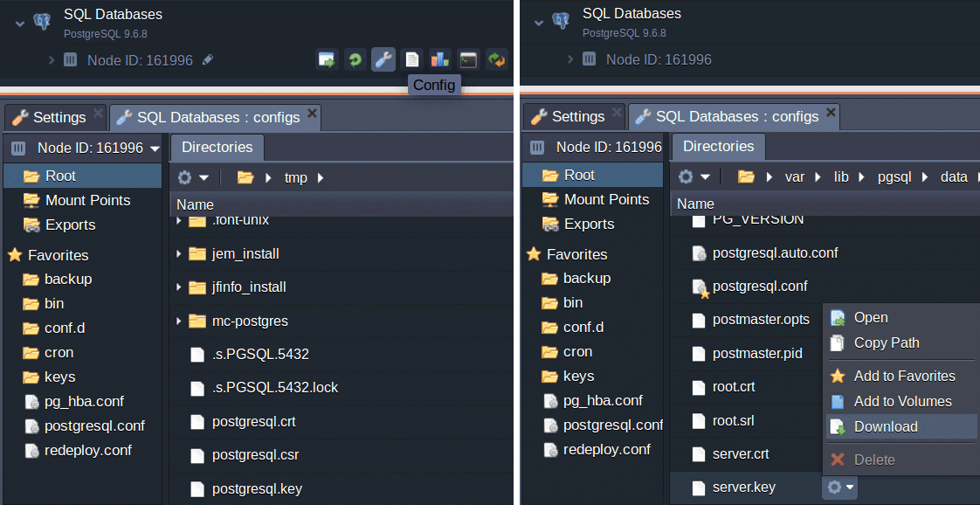Click the Copy Path pages icon
Image resolution: width=980 pixels, height=505 pixels.
click(x=838, y=343)
